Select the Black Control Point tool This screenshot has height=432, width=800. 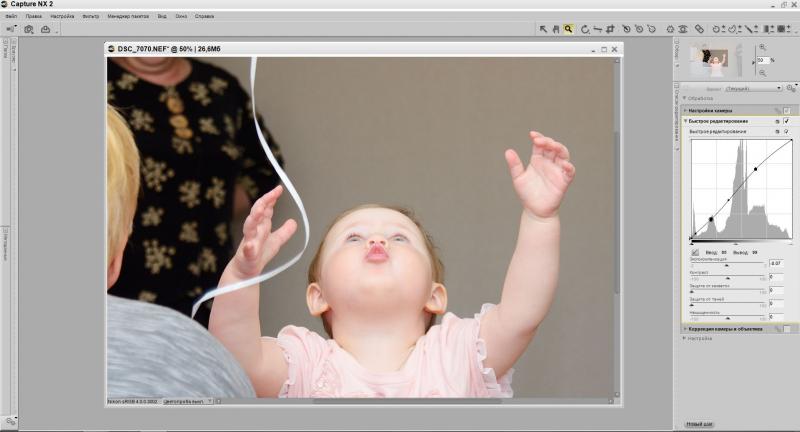(x=627, y=30)
